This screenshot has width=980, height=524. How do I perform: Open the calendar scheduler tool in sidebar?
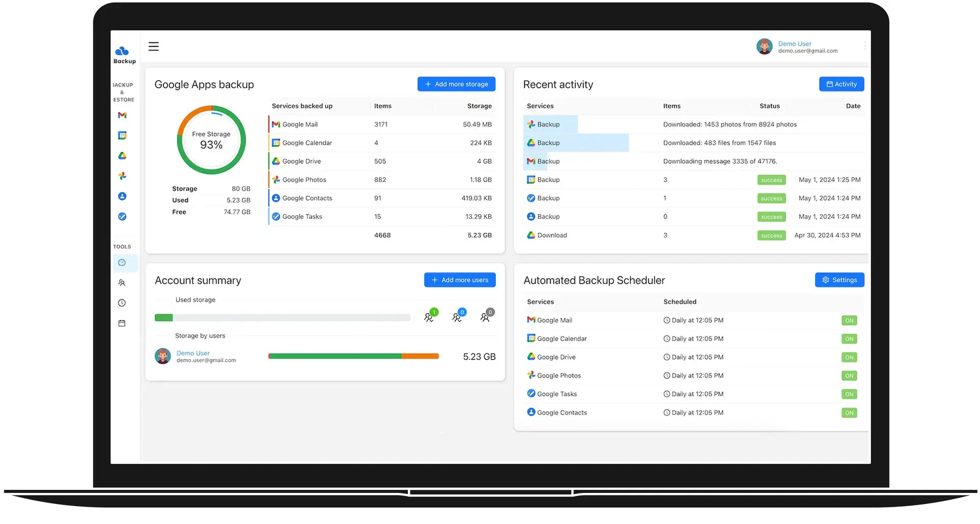tap(122, 323)
